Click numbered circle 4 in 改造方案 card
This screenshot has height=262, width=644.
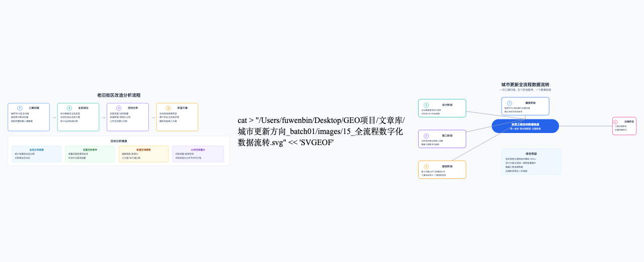pyautogui.click(x=169, y=108)
